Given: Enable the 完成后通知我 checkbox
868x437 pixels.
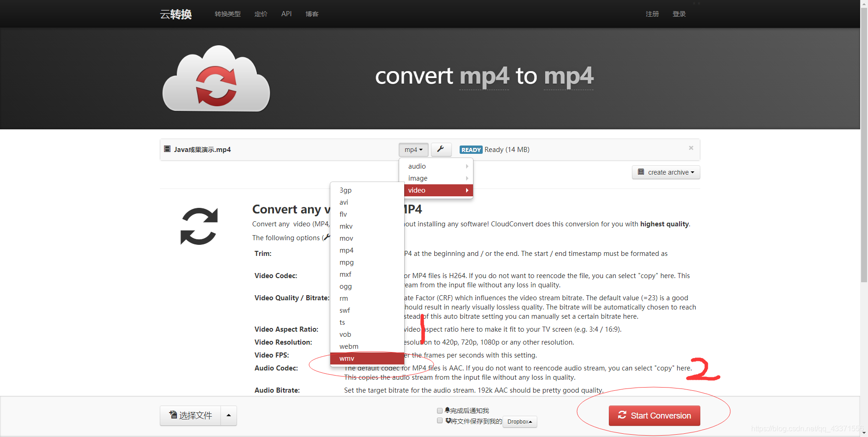Looking at the screenshot, I should (x=440, y=410).
